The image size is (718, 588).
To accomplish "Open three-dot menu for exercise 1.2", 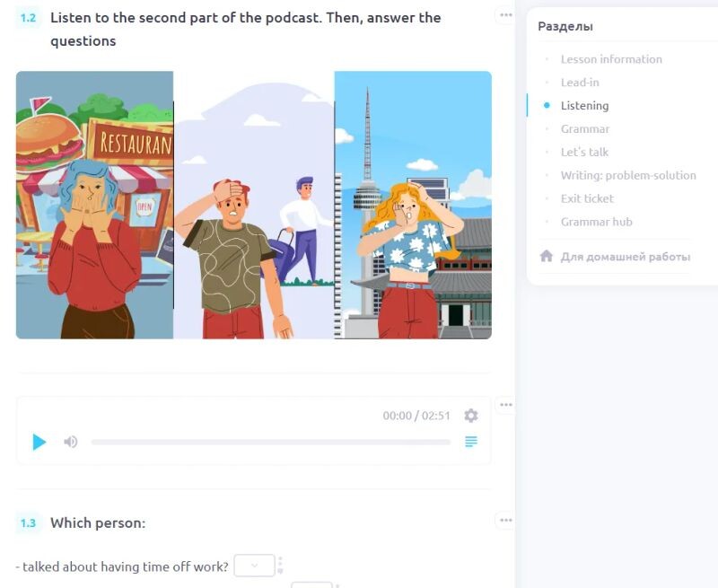I will [506, 15].
